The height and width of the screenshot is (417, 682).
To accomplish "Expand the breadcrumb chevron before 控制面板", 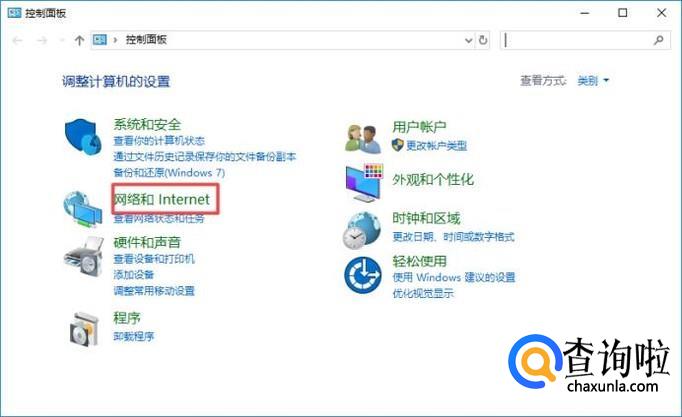I will (115, 40).
